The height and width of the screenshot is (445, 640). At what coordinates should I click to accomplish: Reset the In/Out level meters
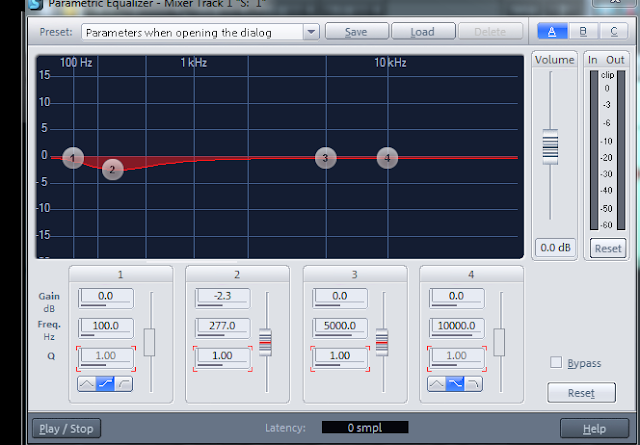click(608, 248)
